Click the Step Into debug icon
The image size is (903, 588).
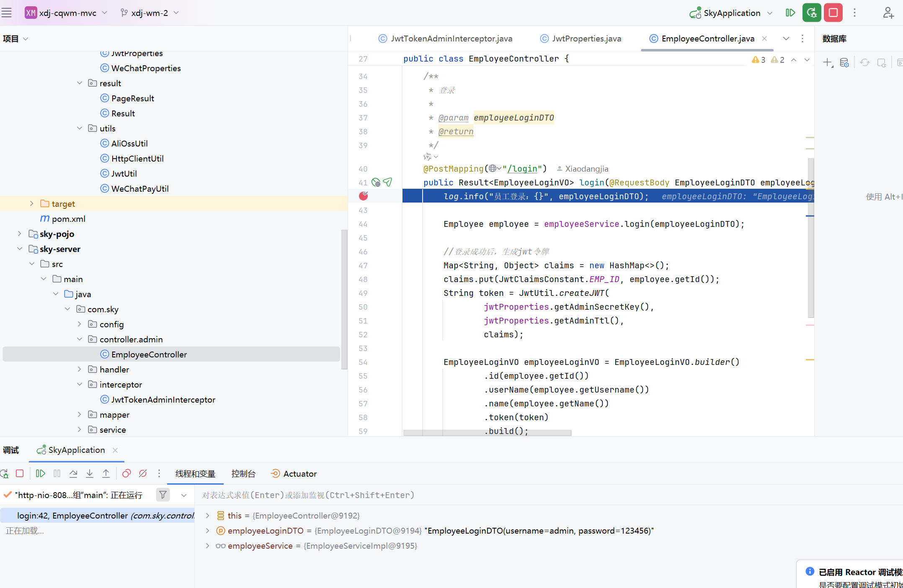(90, 473)
